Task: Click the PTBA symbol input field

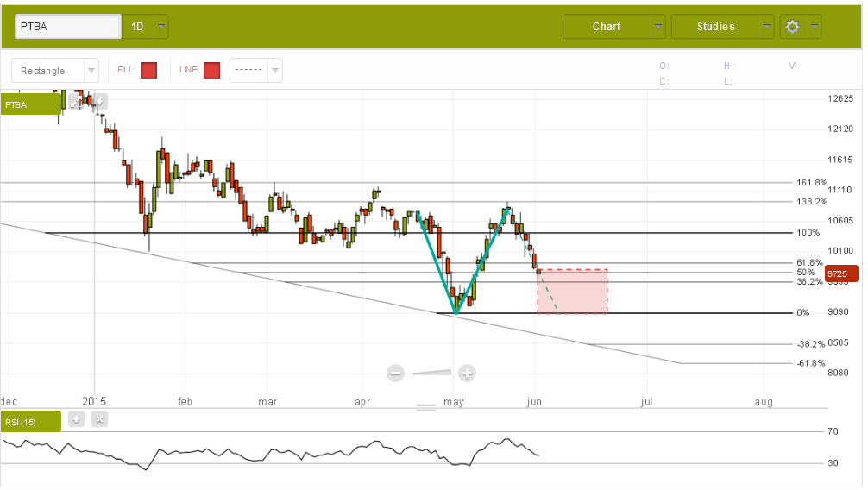Action: (x=68, y=27)
